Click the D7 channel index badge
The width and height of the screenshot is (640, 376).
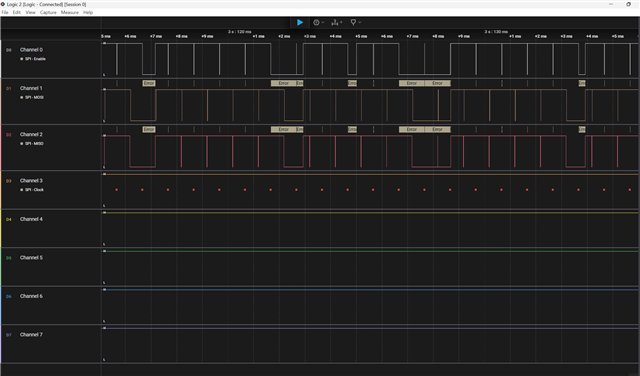[9, 335]
